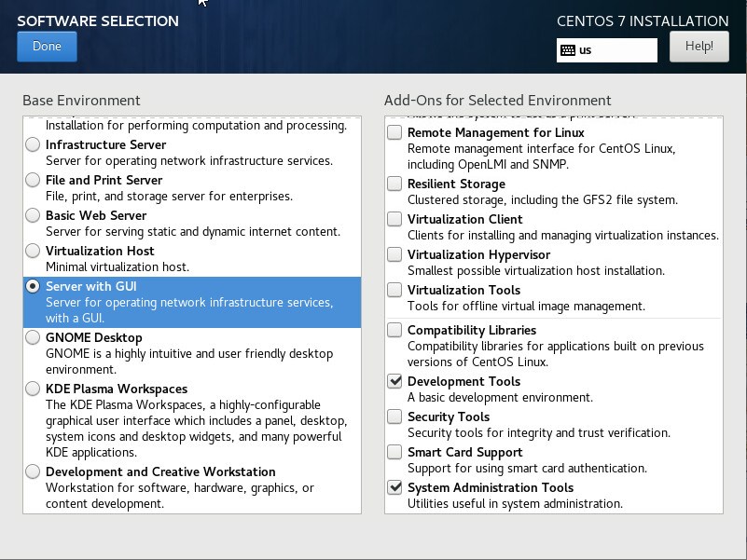
Task: Enable Resilient Storage checkbox
Action: click(394, 184)
